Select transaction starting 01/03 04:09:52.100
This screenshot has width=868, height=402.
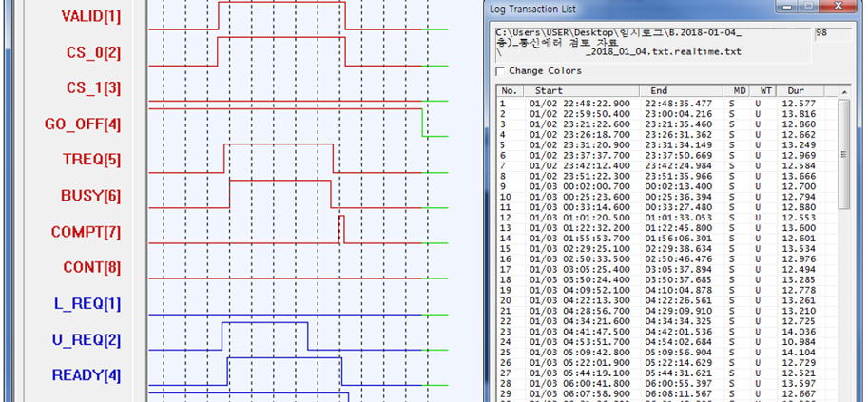click(667, 290)
